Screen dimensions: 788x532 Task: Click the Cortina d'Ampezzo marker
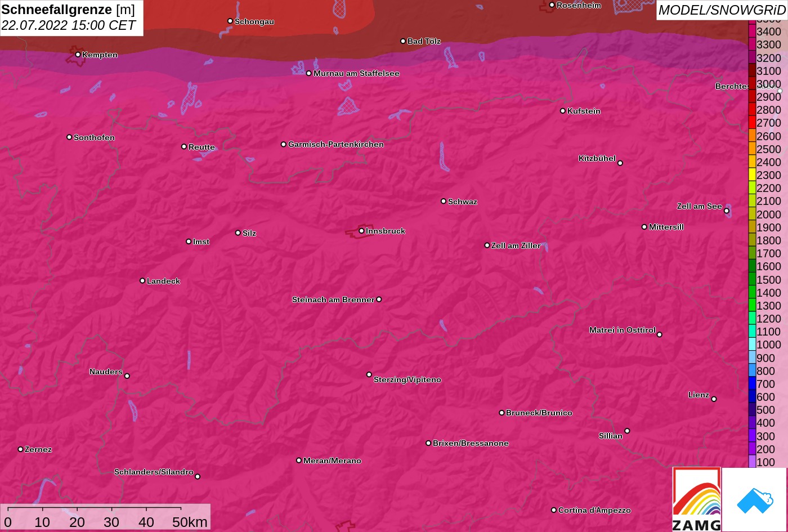(554, 510)
